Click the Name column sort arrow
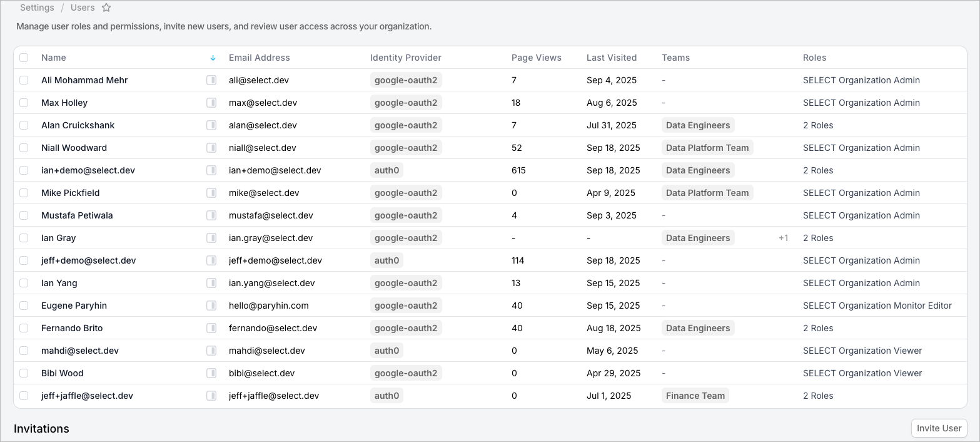980x442 pixels. click(213, 58)
